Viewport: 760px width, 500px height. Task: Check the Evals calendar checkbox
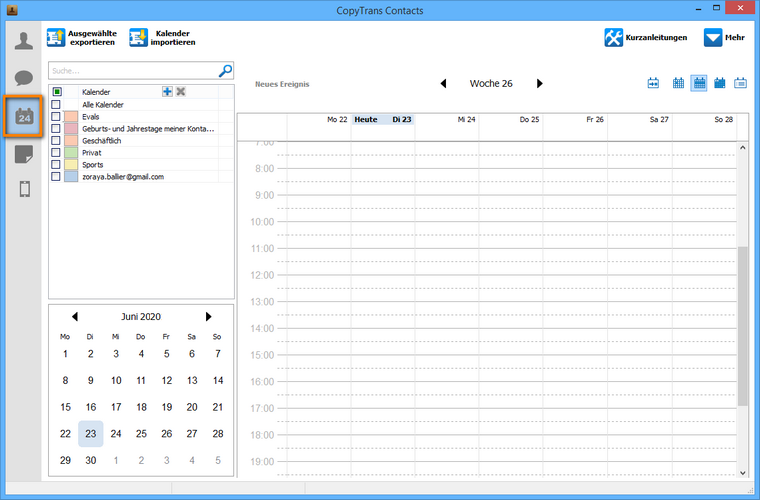point(56,117)
